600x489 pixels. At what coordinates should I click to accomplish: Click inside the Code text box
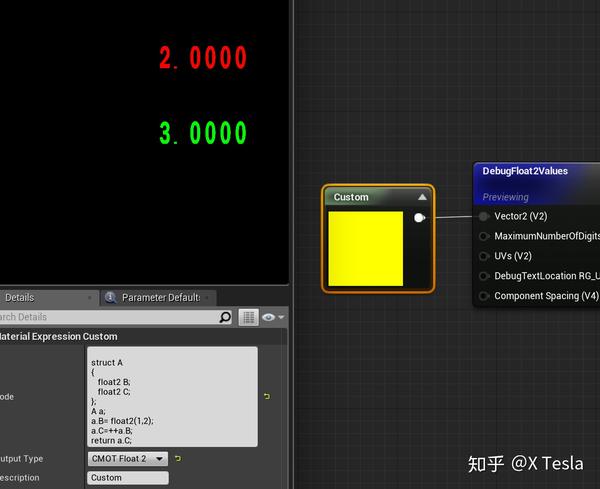172,397
